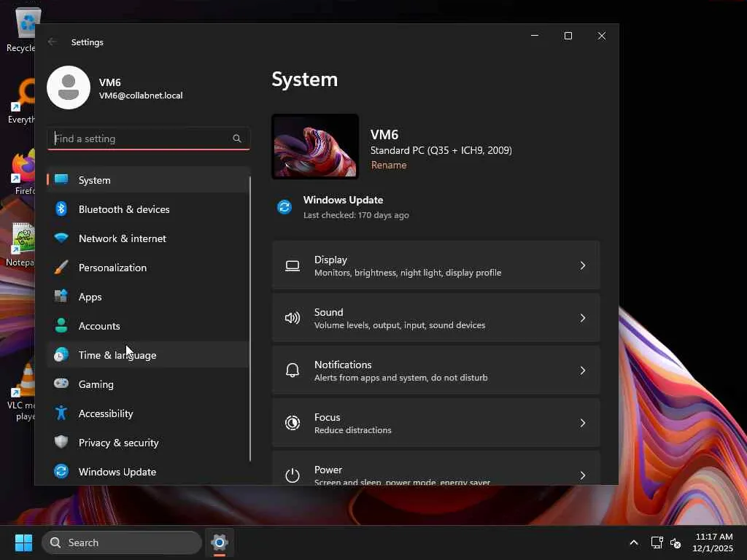Image resolution: width=747 pixels, height=560 pixels.
Task: Click the VM6 desktop wallpaper thumbnail
Action: 315,147
